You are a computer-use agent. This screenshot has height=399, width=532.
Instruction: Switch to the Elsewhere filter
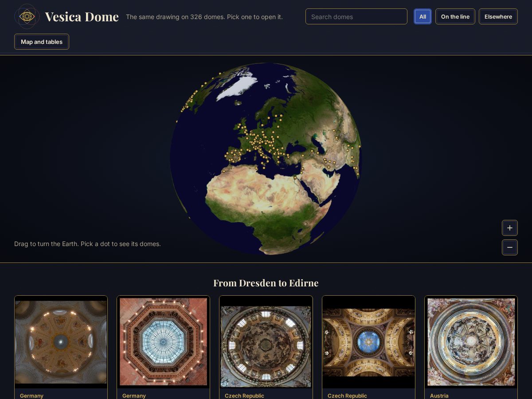pos(498,16)
